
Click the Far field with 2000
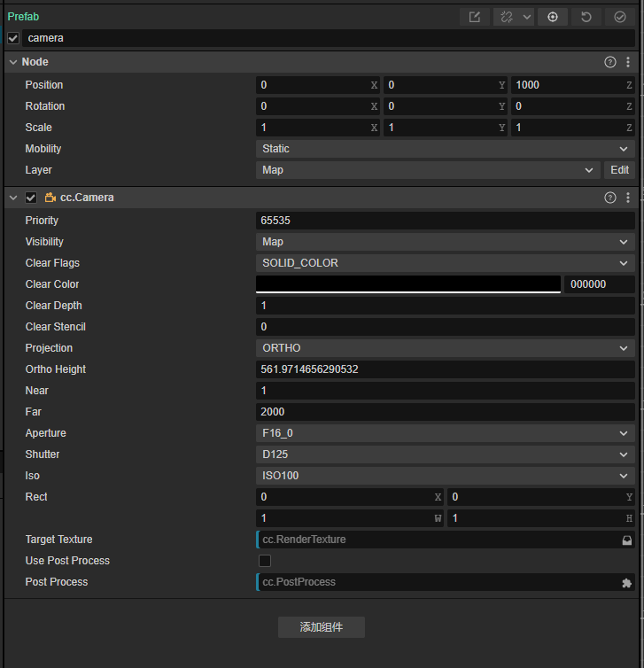445,412
